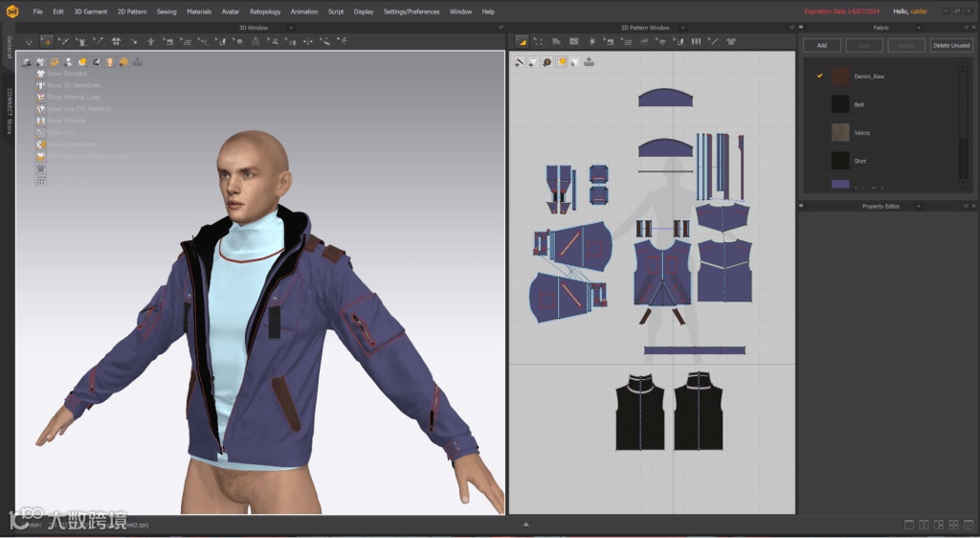The width and height of the screenshot is (980, 538).
Task: Click the Show 3D Seamlines icon
Action: point(41,85)
